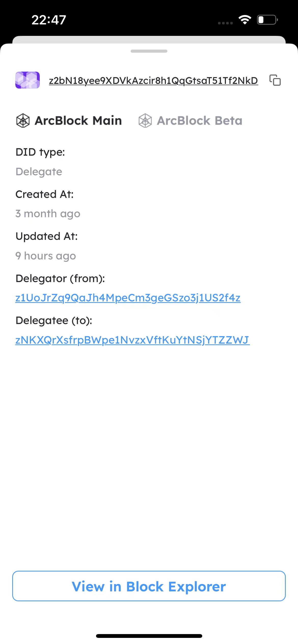Image resolution: width=298 pixels, height=644 pixels.
Task: Tap the gray card behind the sheet
Action: (149, 39)
